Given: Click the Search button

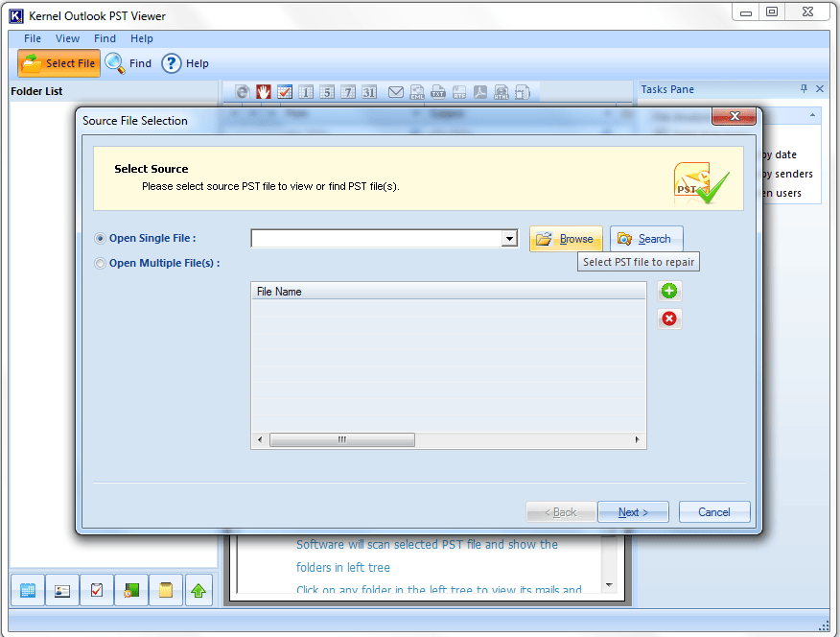Looking at the screenshot, I should (646, 239).
